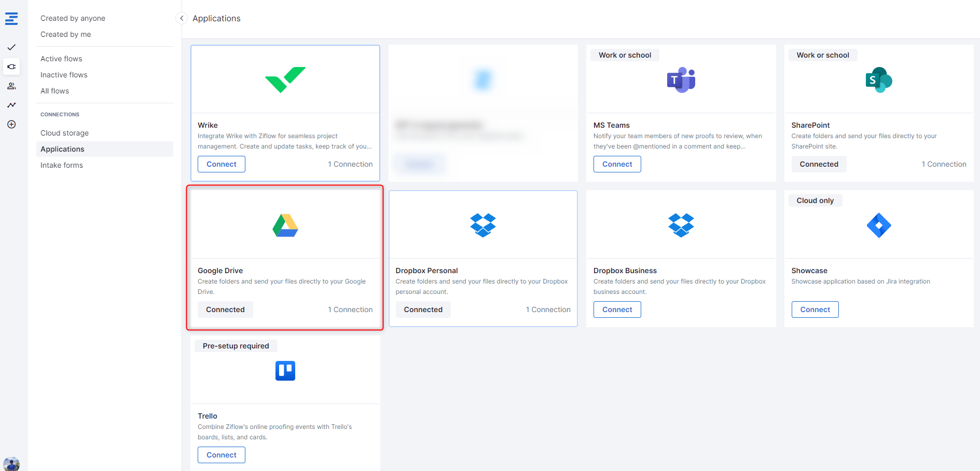Open Intake forms menu item
This screenshot has width=980, height=471.
click(62, 165)
